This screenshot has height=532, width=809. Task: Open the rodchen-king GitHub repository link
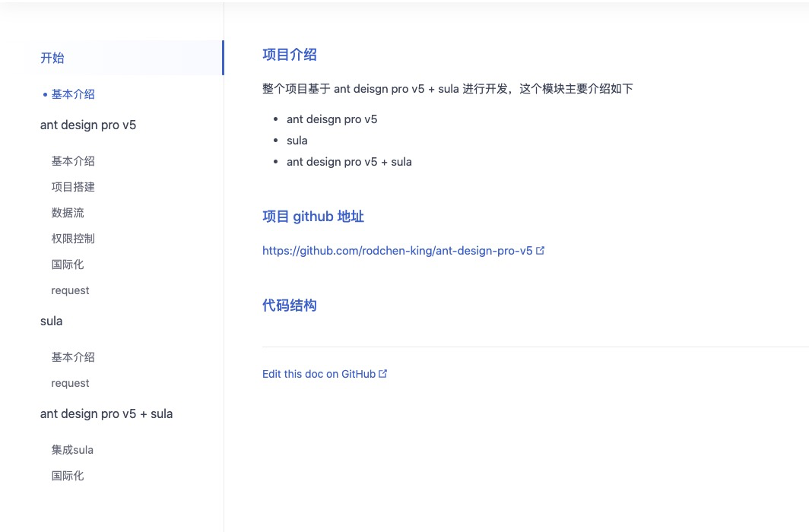pos(397,251)
